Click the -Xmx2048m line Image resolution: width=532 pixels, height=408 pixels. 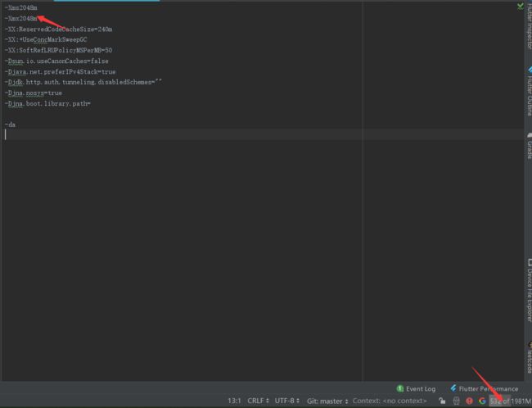21,18
